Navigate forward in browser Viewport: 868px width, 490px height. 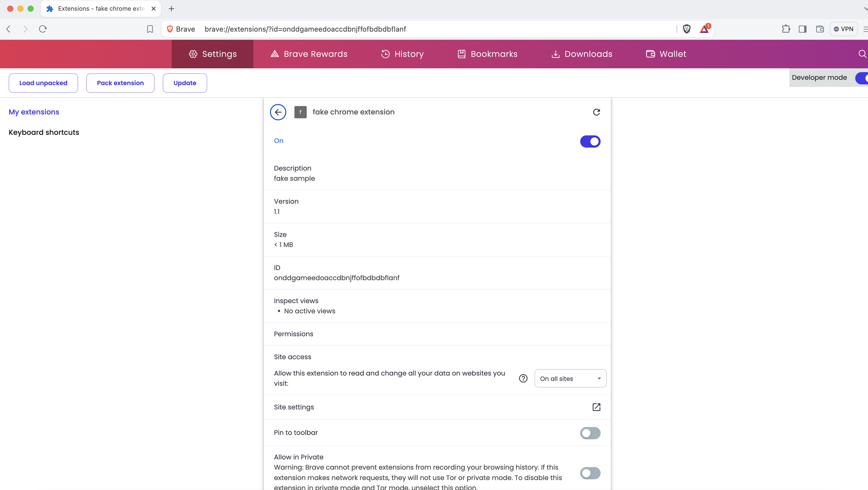pyautogui.click(x=25, y=29)
